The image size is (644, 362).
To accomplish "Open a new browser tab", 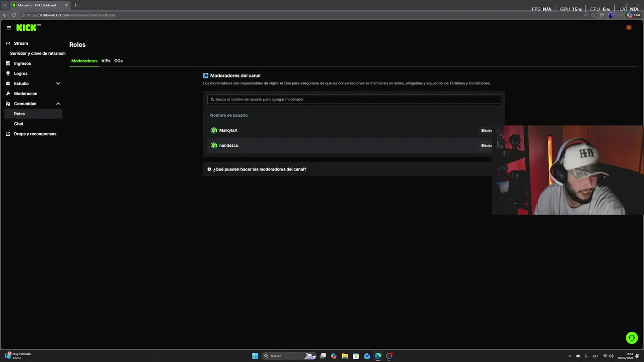I will [75, 5].
